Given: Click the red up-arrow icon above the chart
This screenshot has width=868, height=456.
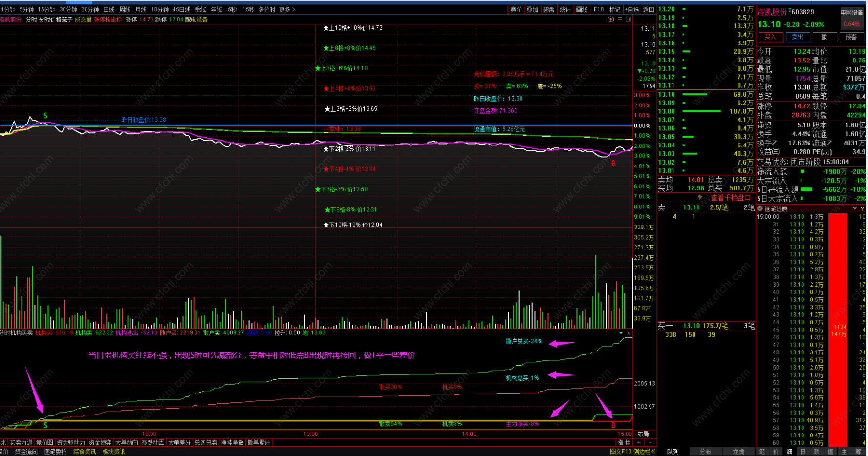Looking at the screenshot, I should click(x=610, y=20).
